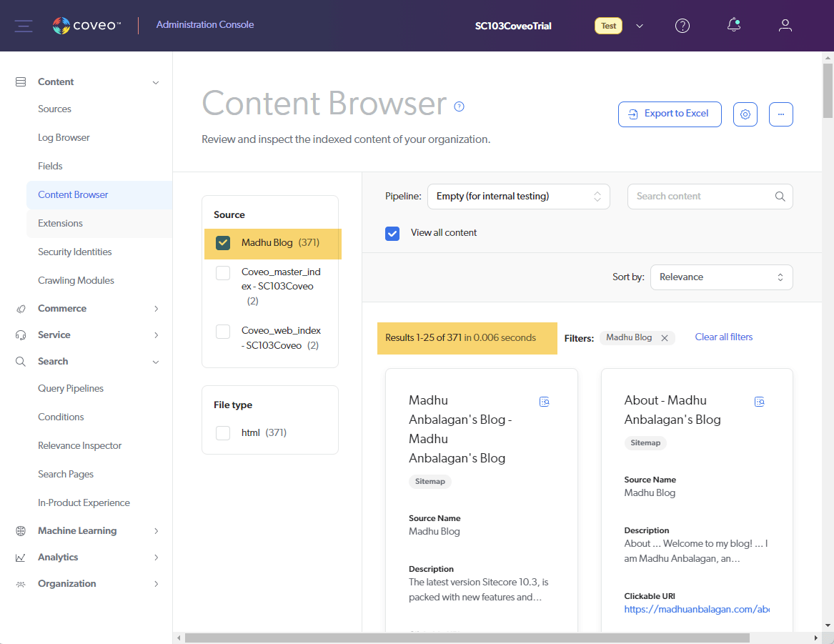The width and height of the screenshot is (834, 644).
Task: Open the notifications bell icon
Action: (733, 26)
